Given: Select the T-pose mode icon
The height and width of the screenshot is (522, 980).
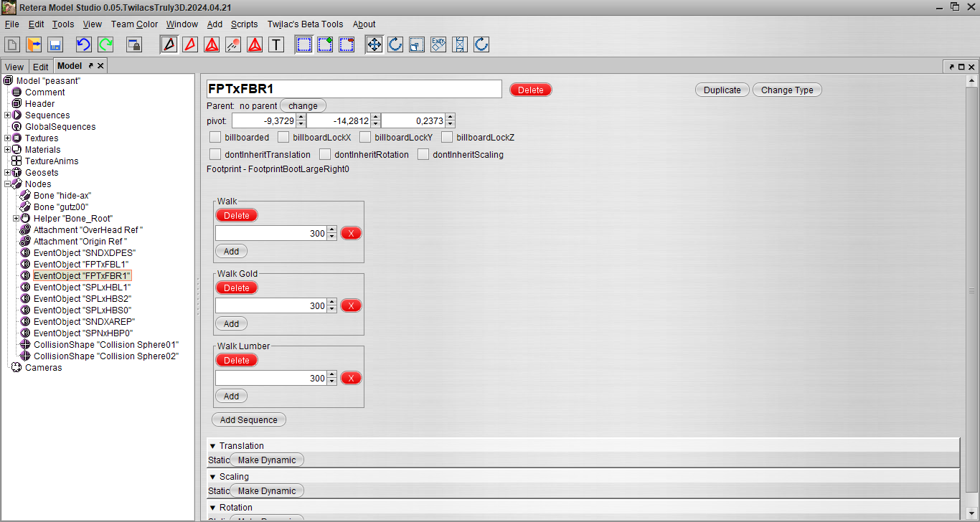Looking at the screenshot, I should 276,44.
